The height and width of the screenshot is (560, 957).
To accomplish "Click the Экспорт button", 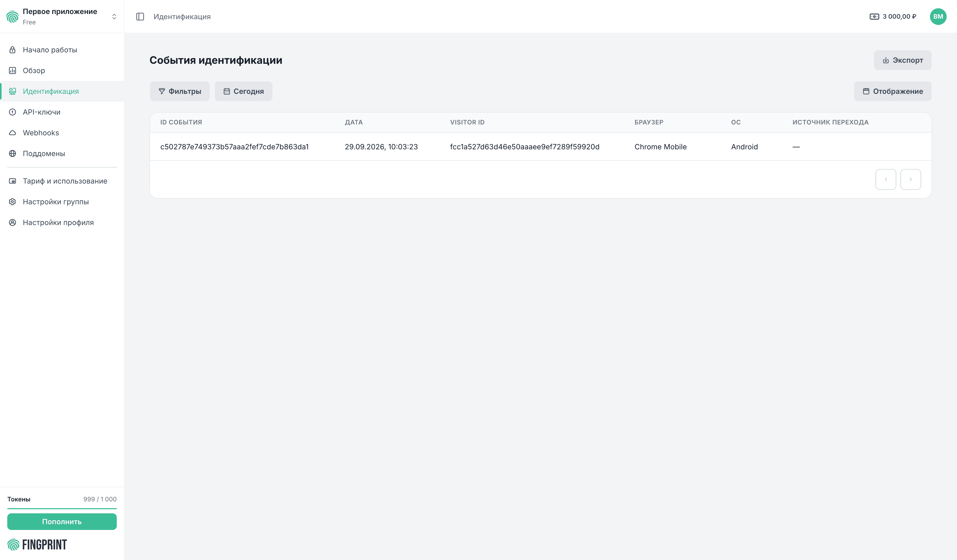I will pos(902,60).
